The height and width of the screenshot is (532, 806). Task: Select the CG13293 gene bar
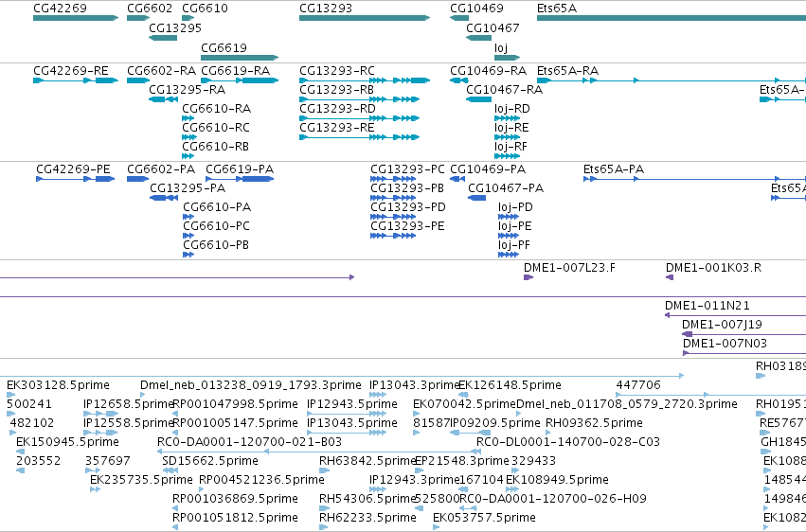pos(365,18)
